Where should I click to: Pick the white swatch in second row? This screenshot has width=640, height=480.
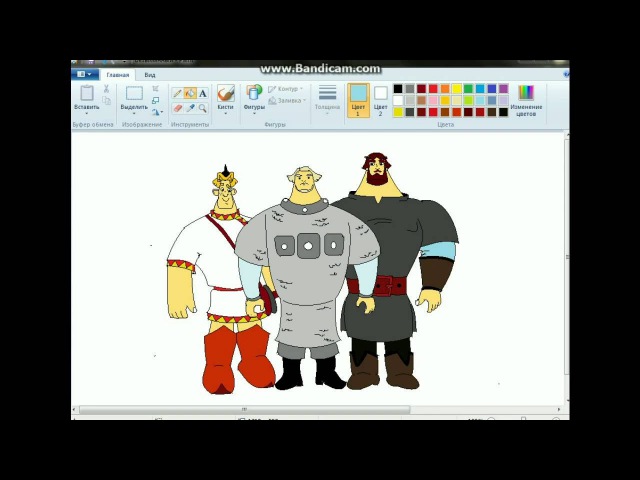(398, 100)
